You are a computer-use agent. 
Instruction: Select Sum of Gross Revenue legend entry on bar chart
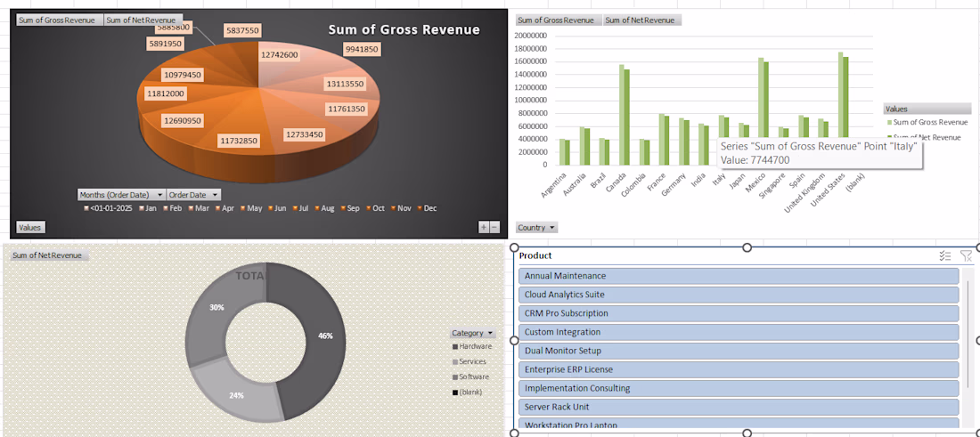click(927, 122)
